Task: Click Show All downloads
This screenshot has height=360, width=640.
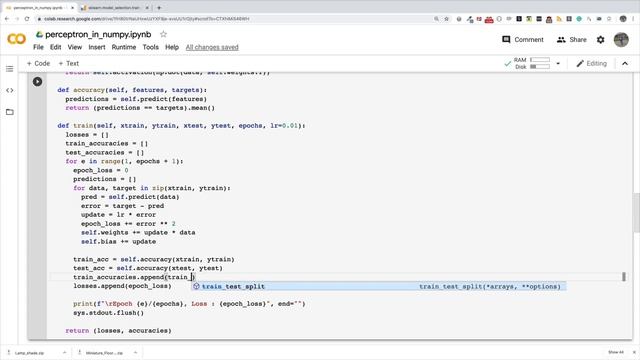Action: pyautogui.click(x=616, y=352)
